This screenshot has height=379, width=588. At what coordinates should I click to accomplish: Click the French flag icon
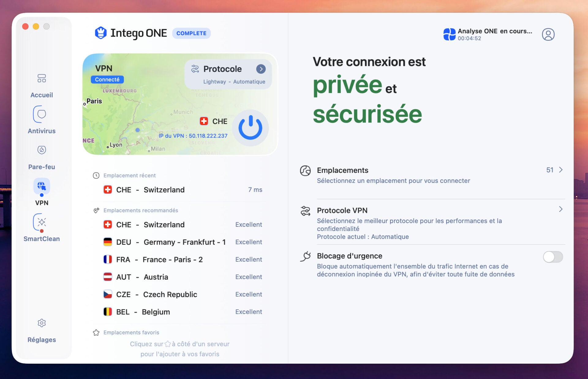click(x=107, y=260)
